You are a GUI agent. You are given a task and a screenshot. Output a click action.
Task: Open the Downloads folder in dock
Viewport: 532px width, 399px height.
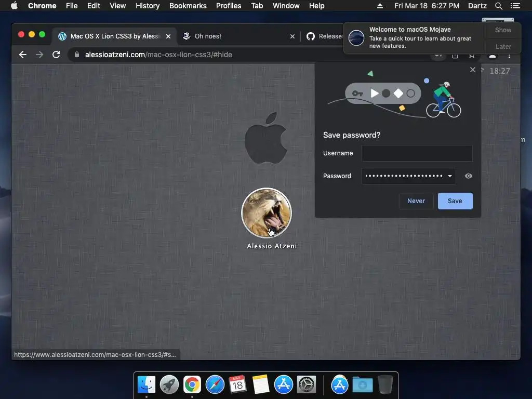(x=362, y=385)
